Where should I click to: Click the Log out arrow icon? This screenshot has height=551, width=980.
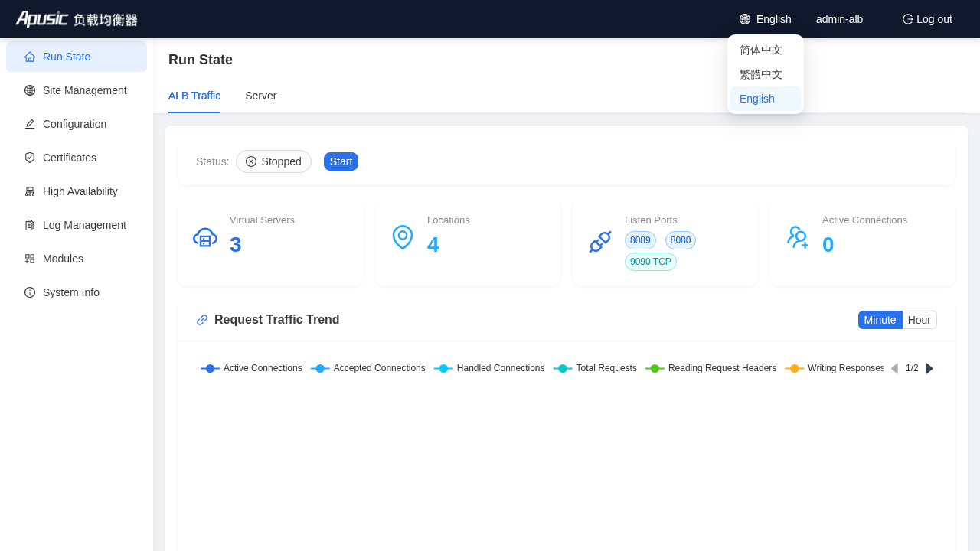pos(908,19)
